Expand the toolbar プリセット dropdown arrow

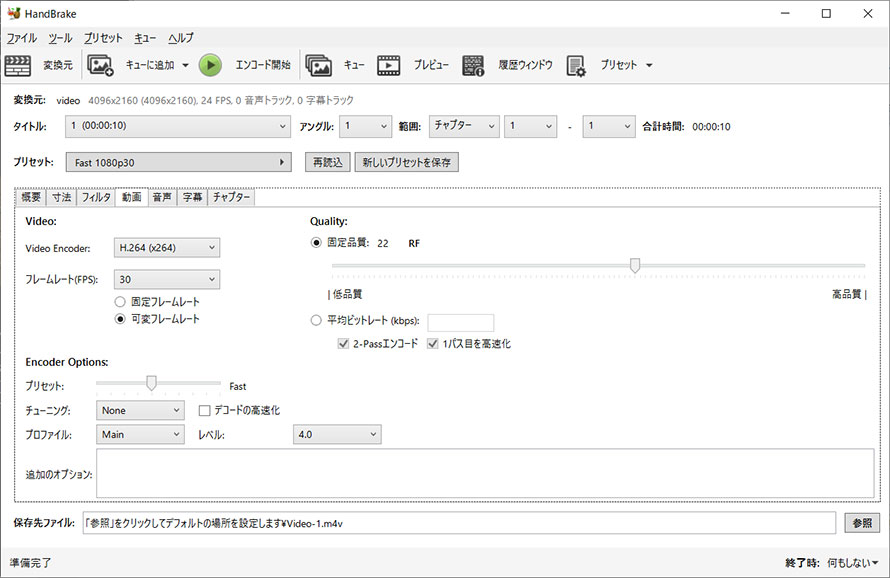tap(649, 65)
